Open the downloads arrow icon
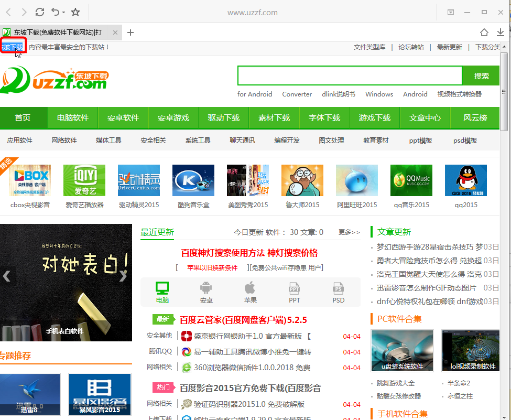Screen dimensions: 511x420 point(500,33)
